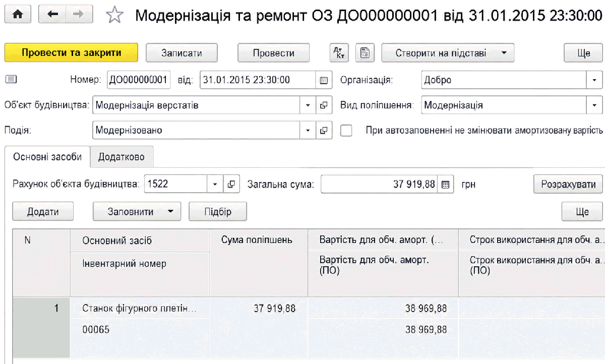Show Дт/Кт postings of document

point(338,52)
